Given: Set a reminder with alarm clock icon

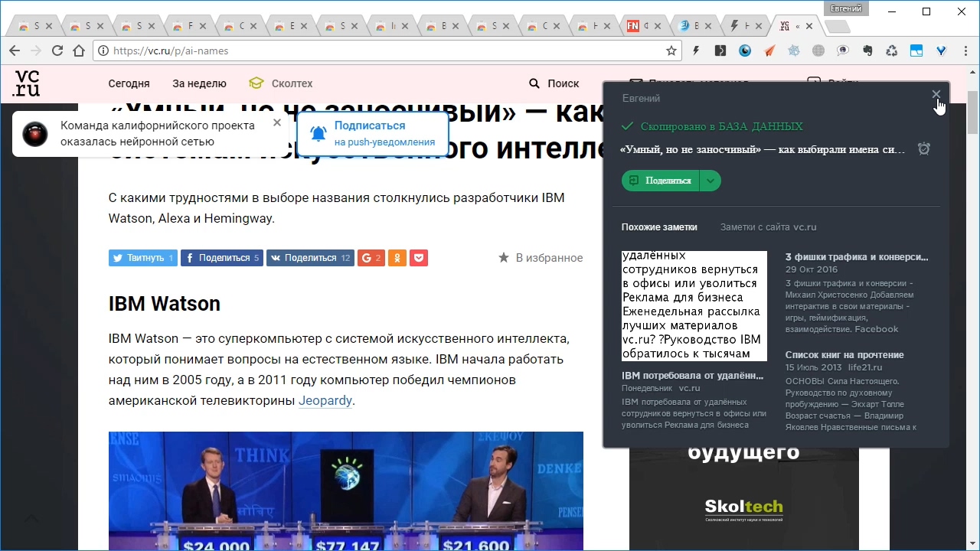Looking at the screenshot, I should [924, 148].
